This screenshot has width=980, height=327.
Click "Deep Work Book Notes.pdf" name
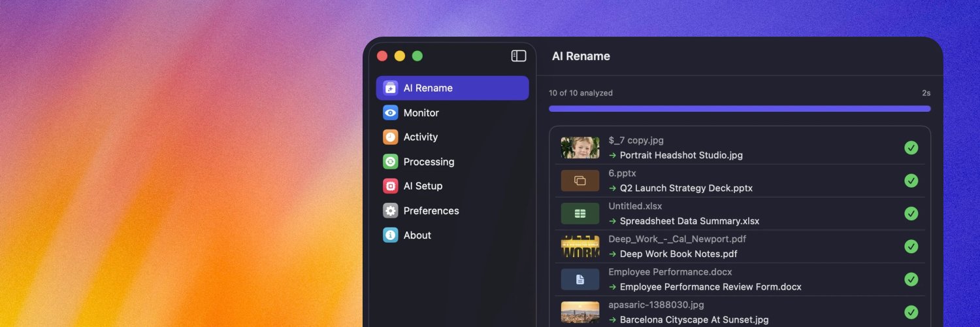(679, 254)
